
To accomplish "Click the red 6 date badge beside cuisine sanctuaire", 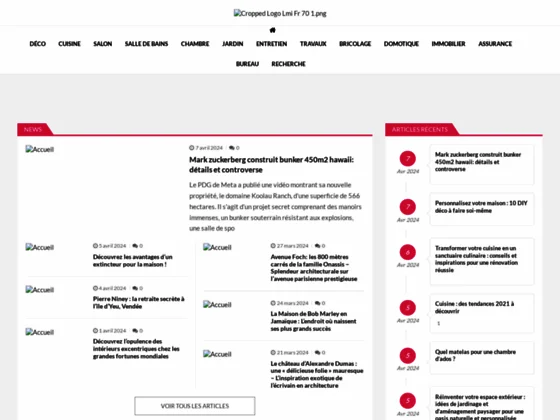I will coord(408,252).
